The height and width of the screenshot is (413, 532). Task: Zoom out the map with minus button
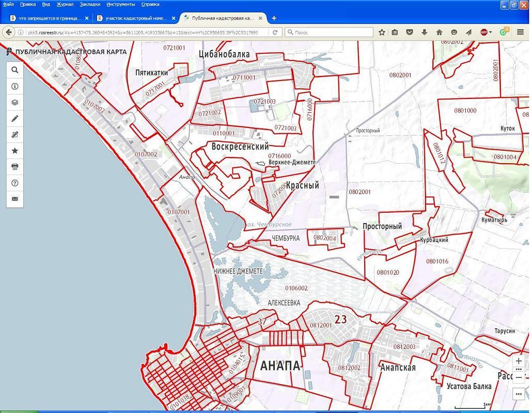(x=519, y=377)
